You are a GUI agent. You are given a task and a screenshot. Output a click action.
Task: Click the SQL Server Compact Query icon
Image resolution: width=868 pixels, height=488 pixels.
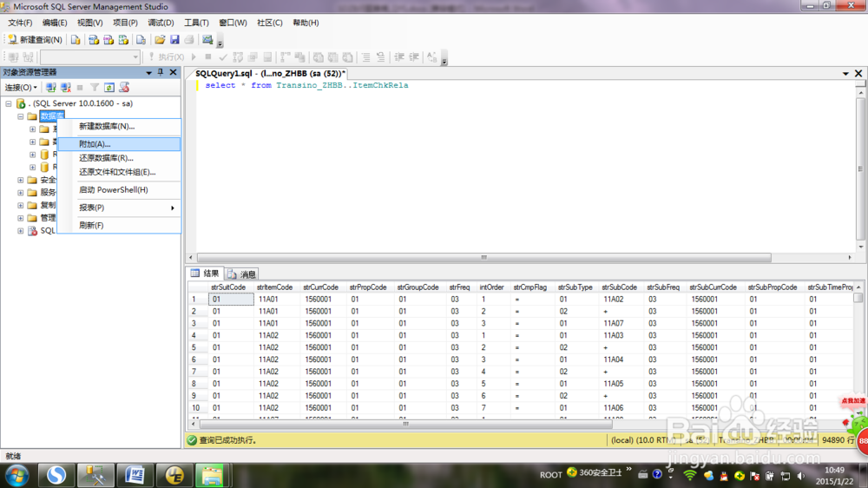[141, 39]
